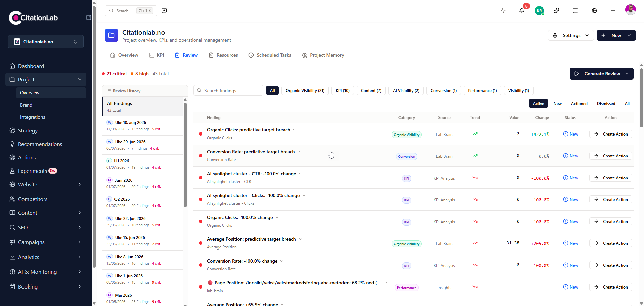Viewport: 644px width, 306px height.
Task: Expand the Website sidebar section
Action: [x=80, y=184]
